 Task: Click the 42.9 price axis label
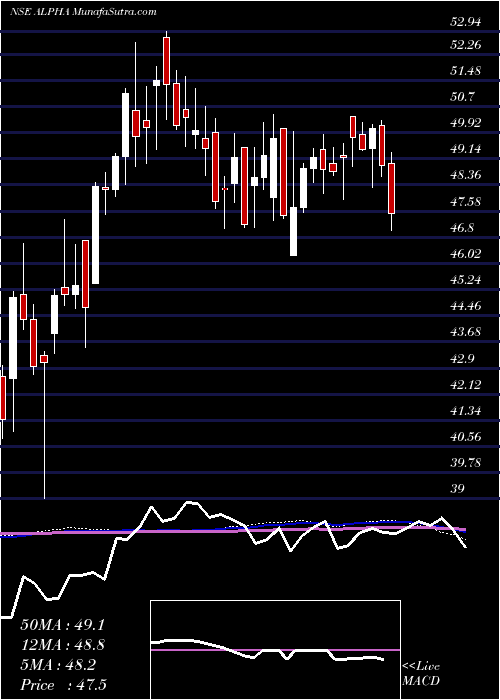click(x=462, y=358)
